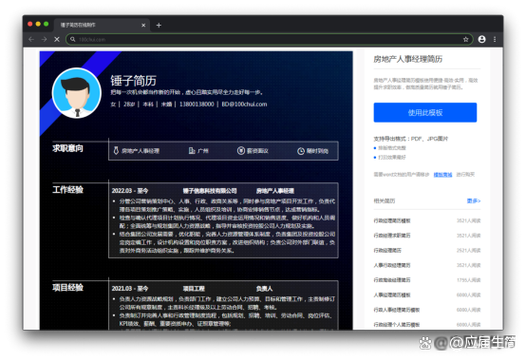Open a new tab with the plus button
This screenshot has width=526, height=361.
point(159,25)
